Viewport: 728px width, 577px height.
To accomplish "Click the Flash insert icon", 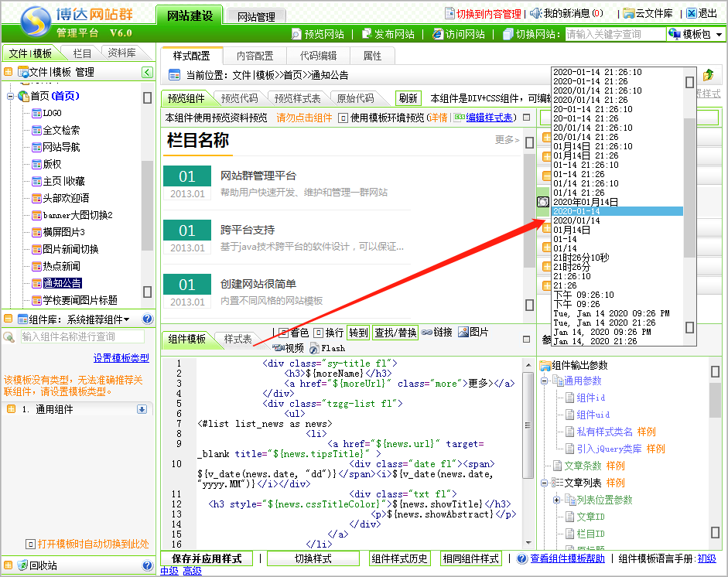I will coord(314,349).
